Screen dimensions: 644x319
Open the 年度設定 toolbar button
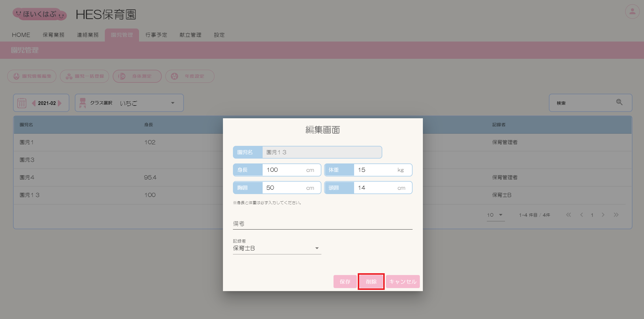190,76
